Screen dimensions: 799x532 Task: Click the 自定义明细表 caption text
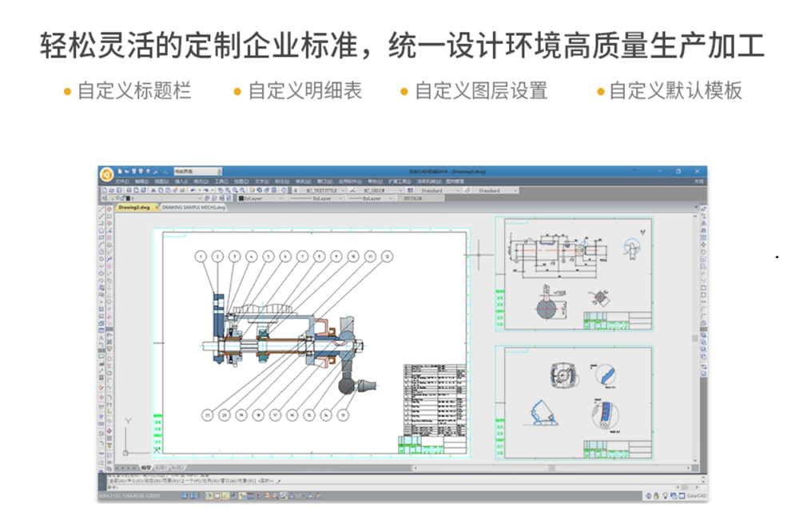pos(304,91)
